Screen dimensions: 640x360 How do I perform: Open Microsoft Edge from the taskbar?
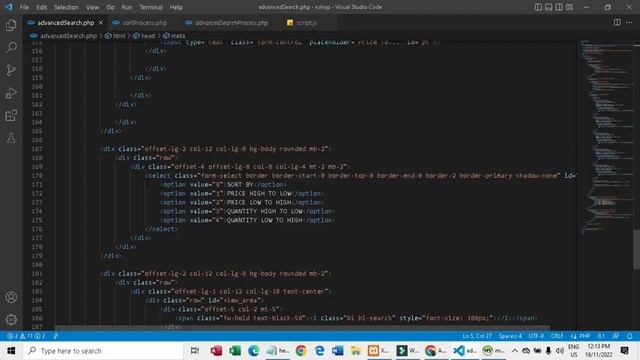(254, 351)
